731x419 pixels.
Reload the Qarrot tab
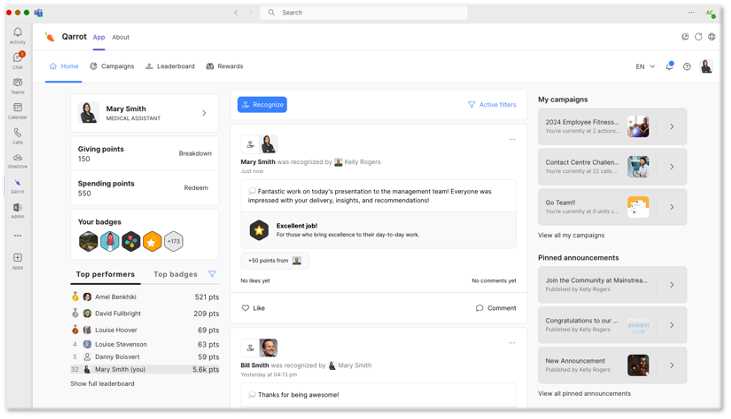pos(698,37)
